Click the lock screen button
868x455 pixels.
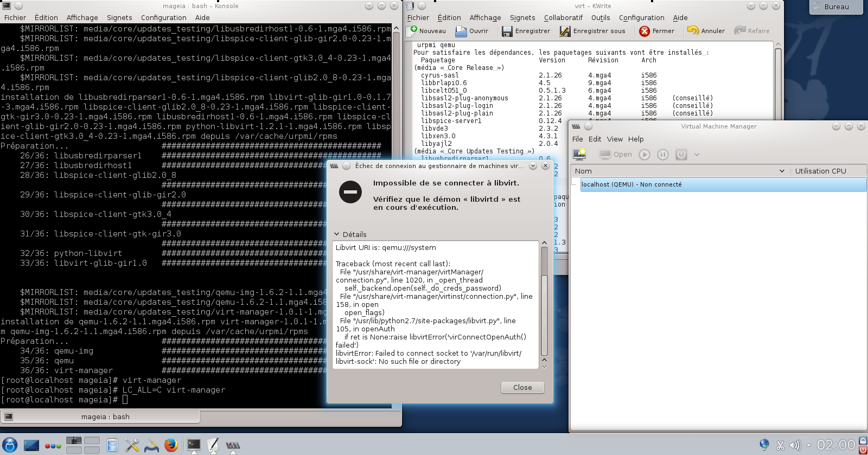coord(863,441)
